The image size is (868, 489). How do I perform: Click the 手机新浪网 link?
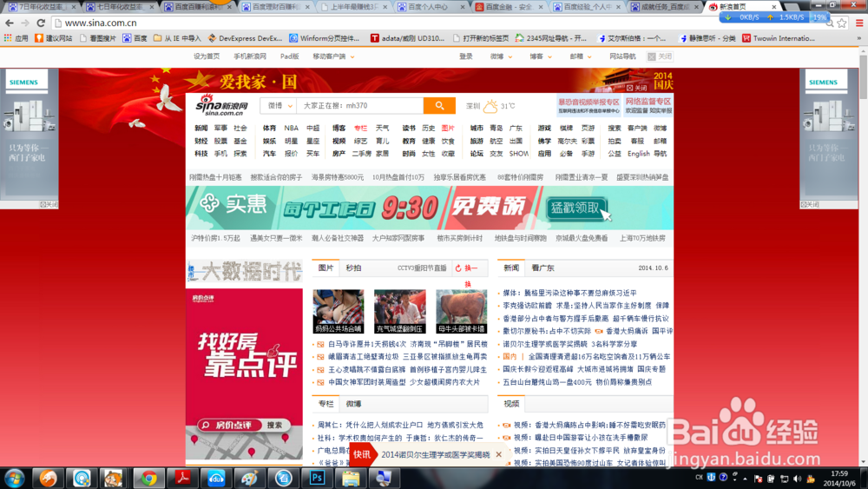[x=250, y=56]
